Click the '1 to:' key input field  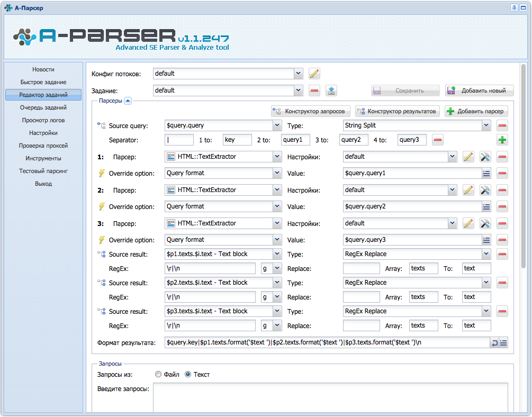(238, 140)
